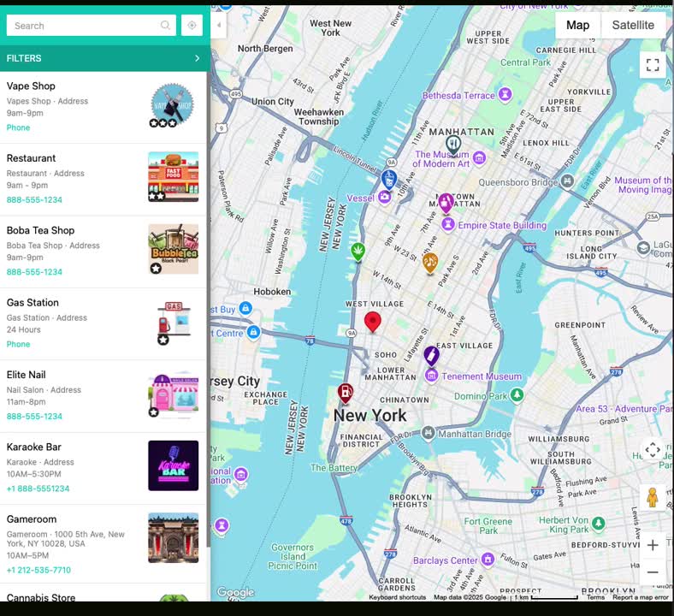Zoom out on the map

(x=653, y=572)
